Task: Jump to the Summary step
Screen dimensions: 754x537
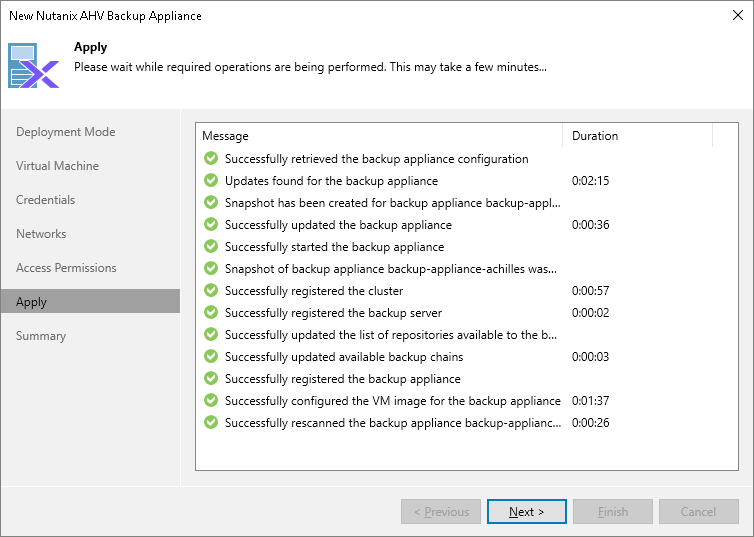Action: click(x=41, y=336)
